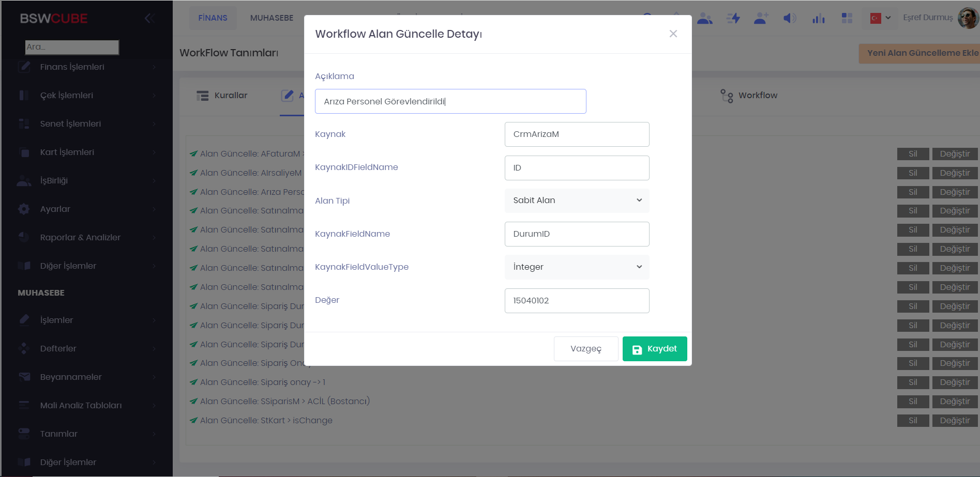Open the MUHASEBE top menu
The width and height of the screenshot is (980, 477).
(x=272, y=18)
